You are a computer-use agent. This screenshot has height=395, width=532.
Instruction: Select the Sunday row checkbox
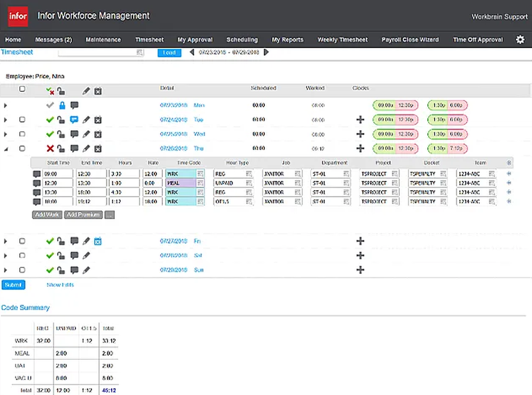[22, 270]
